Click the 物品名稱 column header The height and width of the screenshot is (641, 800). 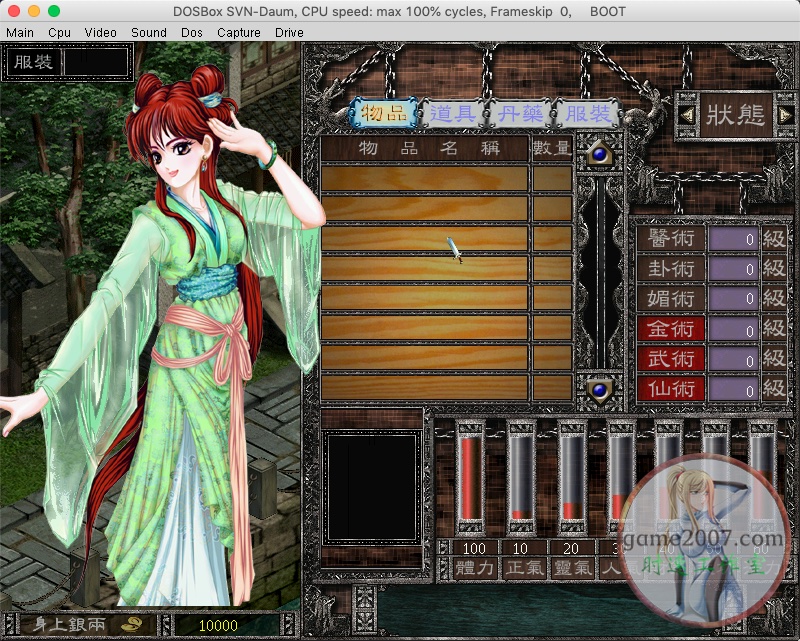424,149
